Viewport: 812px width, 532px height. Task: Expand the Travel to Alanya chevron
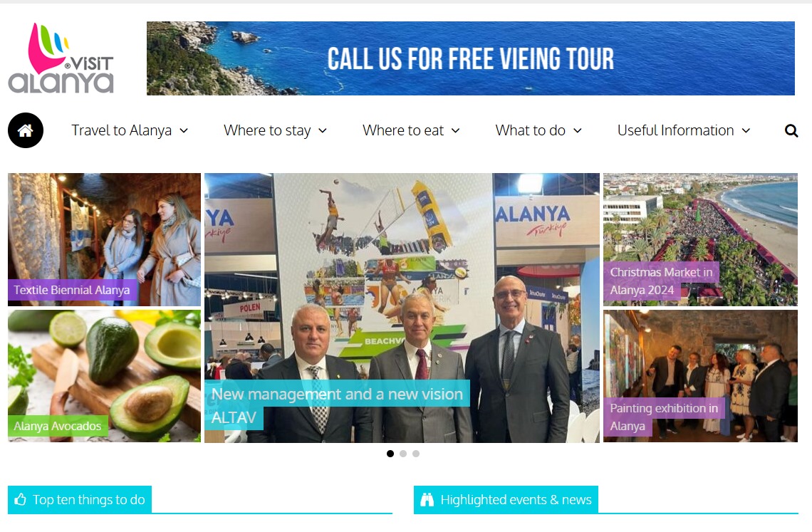click(x=184, y=131)
